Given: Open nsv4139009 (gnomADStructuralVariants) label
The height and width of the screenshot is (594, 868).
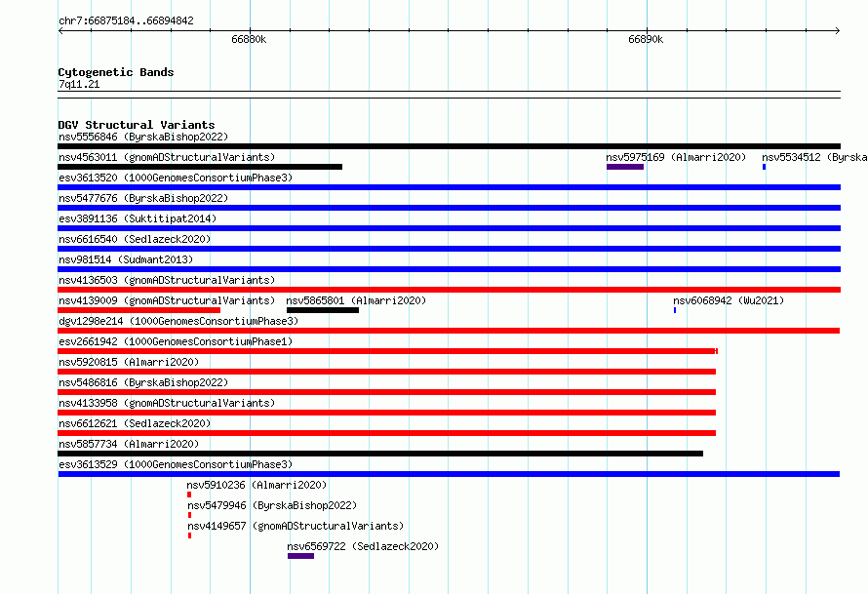Looking at the screenshot, I should point(167,300).
